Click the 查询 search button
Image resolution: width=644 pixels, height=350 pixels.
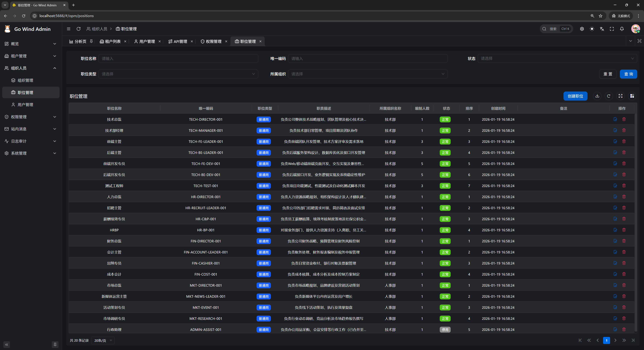[x=628, y=74]
